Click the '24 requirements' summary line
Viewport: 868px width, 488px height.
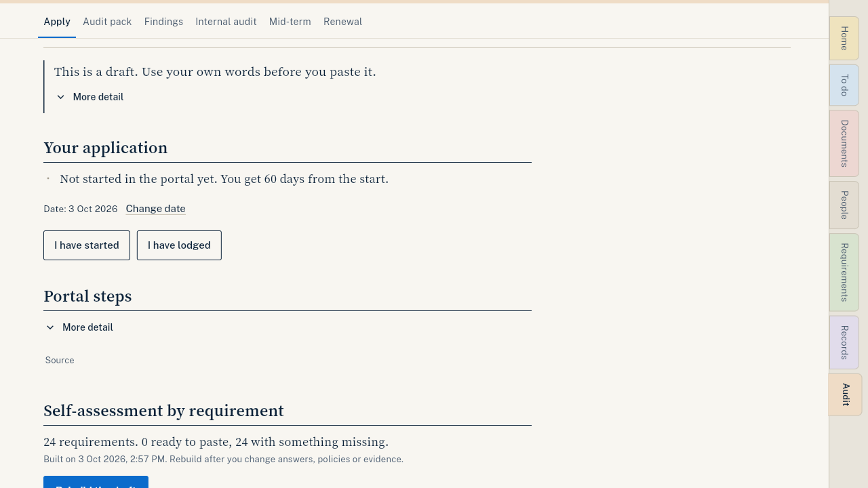(x=216, y=442)
